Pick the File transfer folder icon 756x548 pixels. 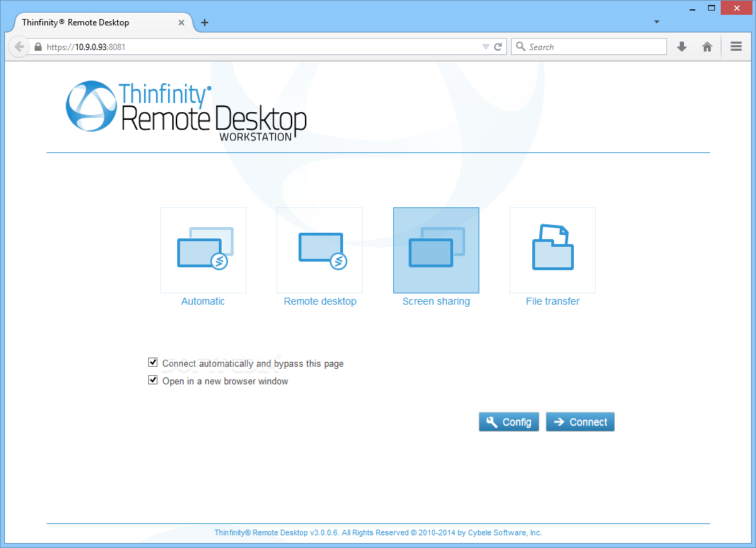click(553, 250)
